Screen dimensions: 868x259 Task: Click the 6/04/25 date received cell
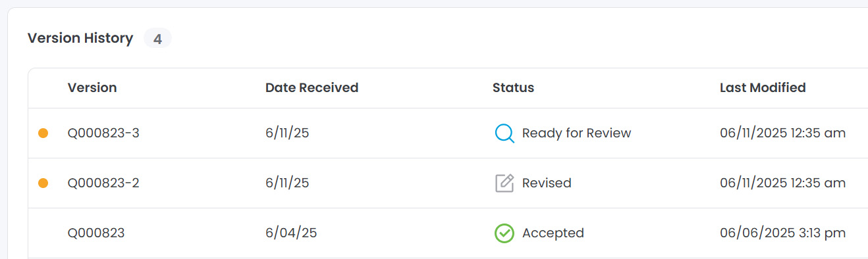(287, 233)
